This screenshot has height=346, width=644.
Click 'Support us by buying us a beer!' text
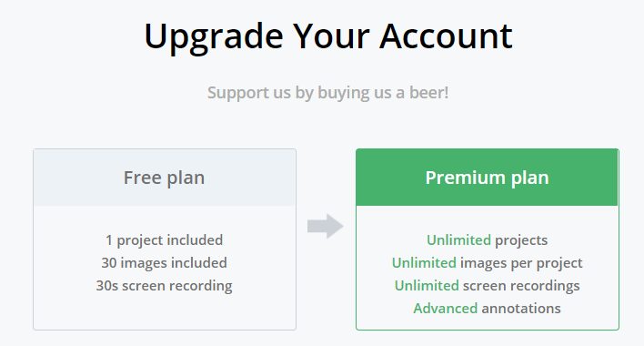327,93
